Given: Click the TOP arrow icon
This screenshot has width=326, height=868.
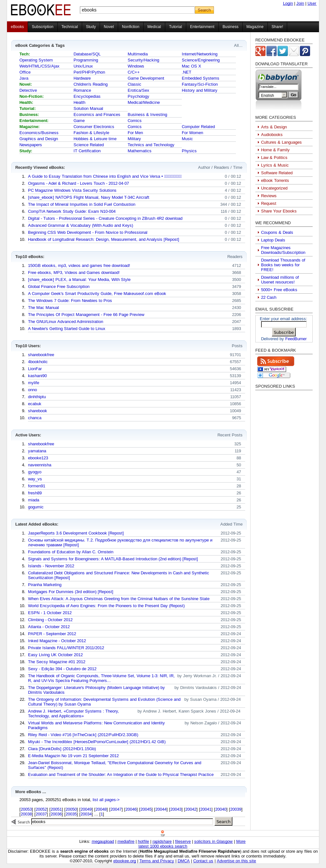Looking at the screenshot, I should 163,833.
